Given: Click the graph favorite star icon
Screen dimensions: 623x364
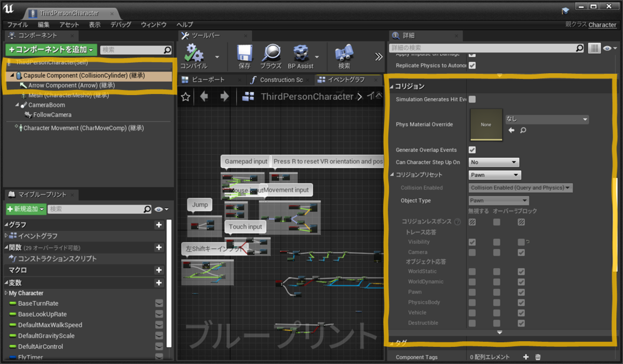Looking at the screenshot, I should 185,97.
